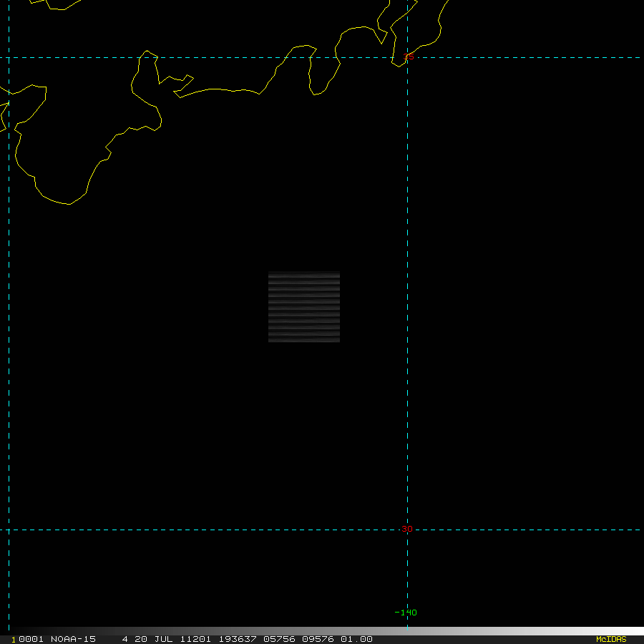The width and height of the screenshot is (644, 644).
Task: Click the 193637 time stamp
Action: pyautogui.click(x=238, y=639)
